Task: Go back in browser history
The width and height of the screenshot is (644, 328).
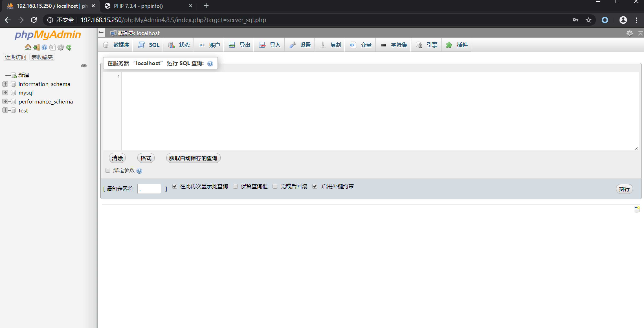Action: [x=8, y=20]
